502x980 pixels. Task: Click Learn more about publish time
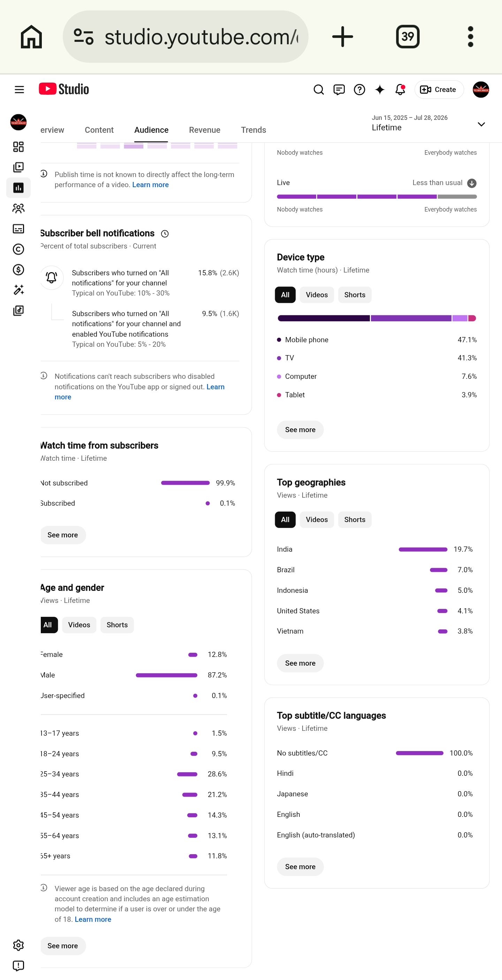(x=150, y=185)
